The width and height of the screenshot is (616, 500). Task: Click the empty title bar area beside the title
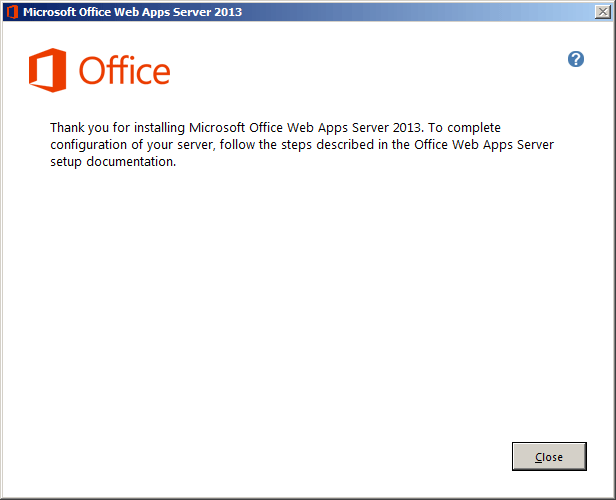pos(416,12)
